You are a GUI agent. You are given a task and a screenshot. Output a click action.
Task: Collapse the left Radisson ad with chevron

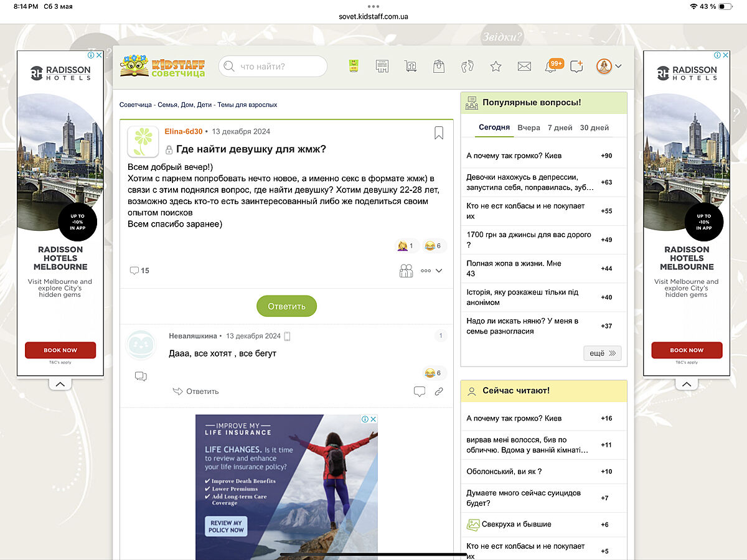(60, 385)
